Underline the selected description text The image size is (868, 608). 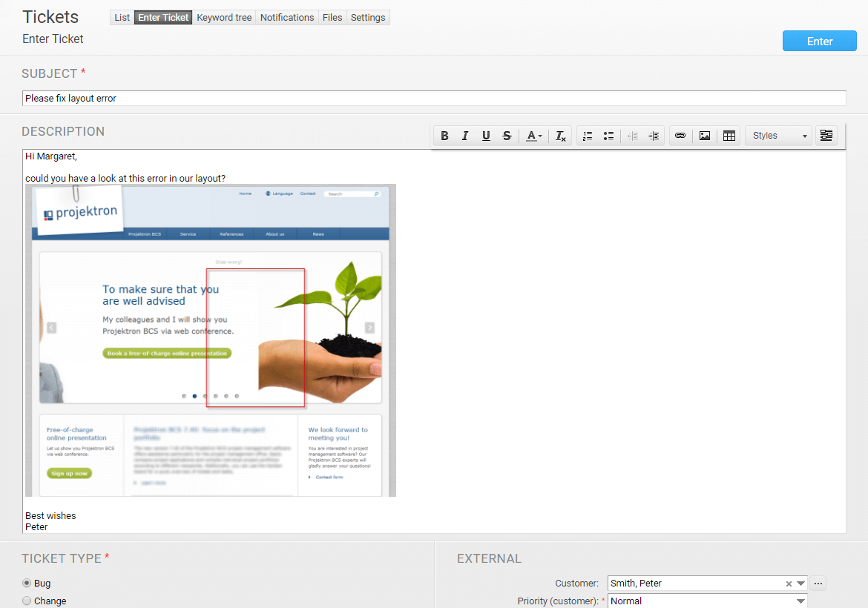click(x=486, y=136)
